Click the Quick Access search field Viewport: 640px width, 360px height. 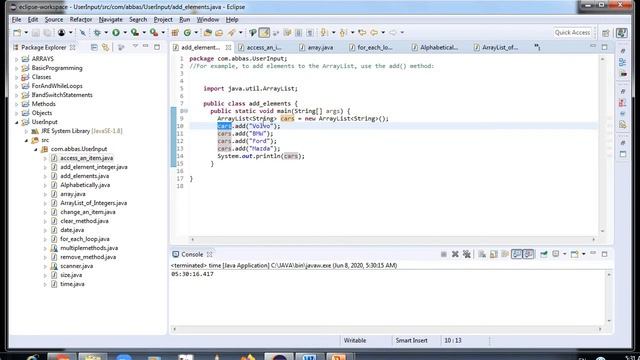tap(572, 33)
